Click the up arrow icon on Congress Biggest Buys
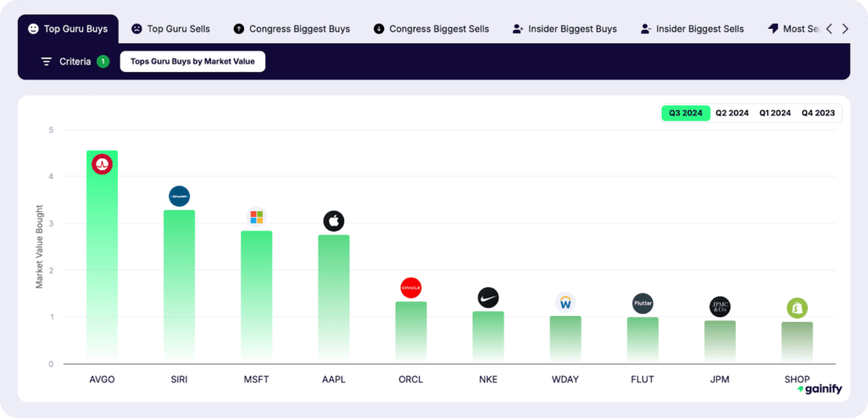The image size is (868, 418). (x=238, y=29)
